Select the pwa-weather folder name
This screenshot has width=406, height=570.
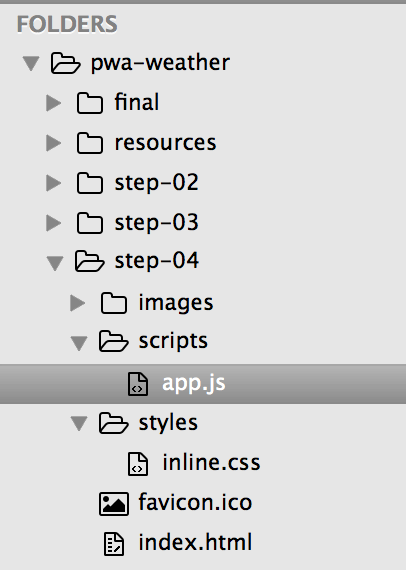[160, 63]
